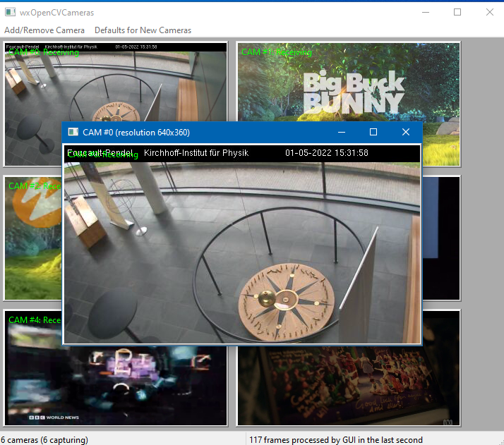Image resolution: width=504 pixels, height=445 pixels.
Task: Select the CAM #4 BBC World News thumbnail
Action: click(116, 386)
